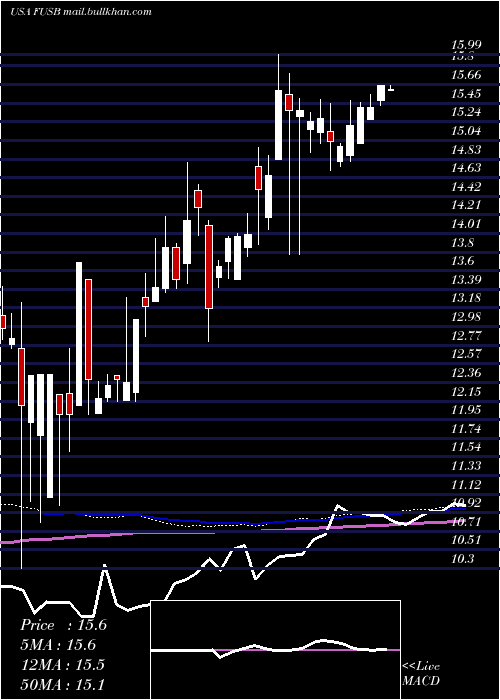Click the '<<Live MACD' label

coord(421,674)
